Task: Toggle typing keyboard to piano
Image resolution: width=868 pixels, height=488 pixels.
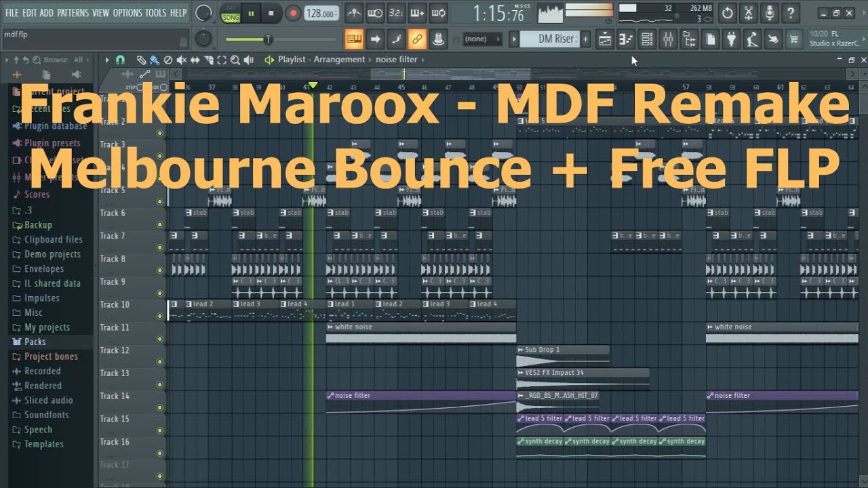Action: 354,39
